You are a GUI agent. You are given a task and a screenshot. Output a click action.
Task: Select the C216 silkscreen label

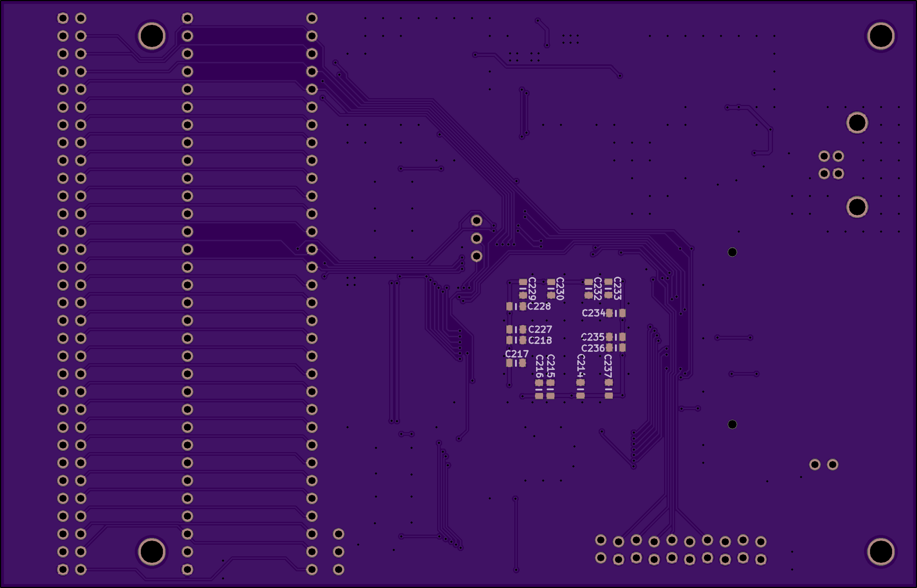click(540, 366)
